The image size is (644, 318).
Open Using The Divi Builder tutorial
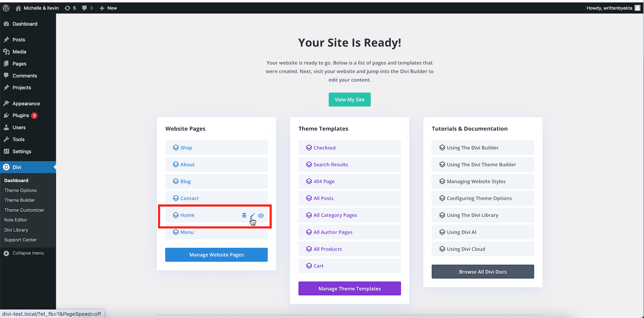[x=483, y=148]
